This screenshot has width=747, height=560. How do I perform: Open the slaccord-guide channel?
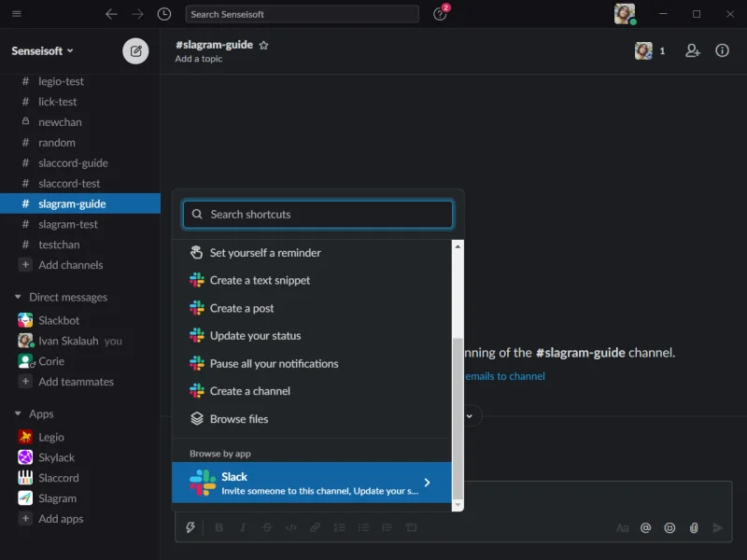80,163
